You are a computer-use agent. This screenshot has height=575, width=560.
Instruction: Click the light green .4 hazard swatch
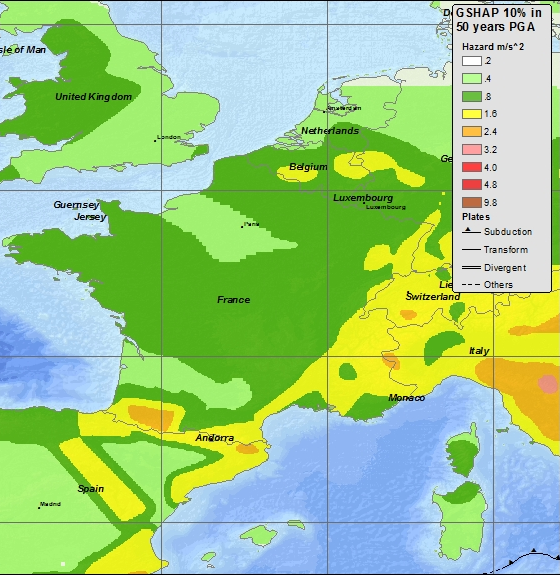(x=472, y=78)
